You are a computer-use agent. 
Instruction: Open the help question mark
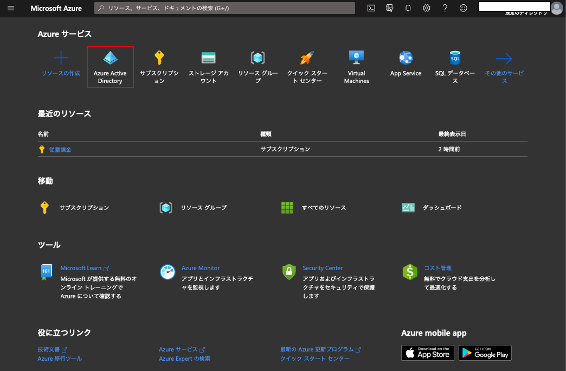click(x=445, y=8)
